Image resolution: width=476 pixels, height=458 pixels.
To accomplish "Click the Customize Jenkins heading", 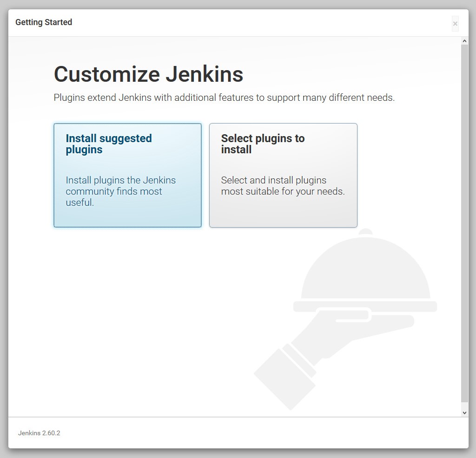I will 148,74.
